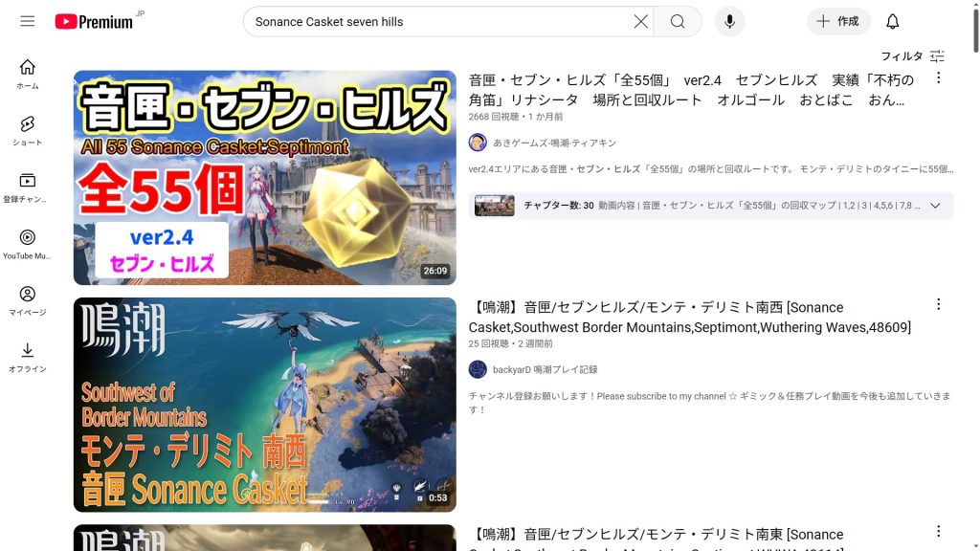
Task: Submit search with magnifier button
Action: (678, 22)
